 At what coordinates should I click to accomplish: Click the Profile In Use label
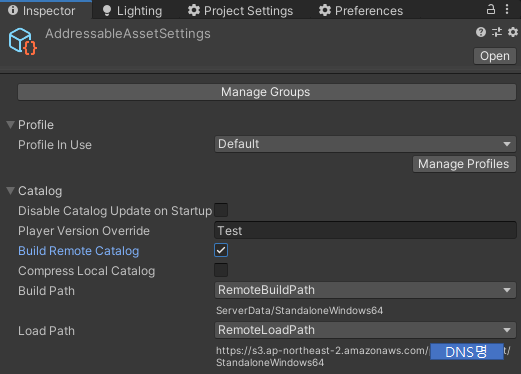point(55,145)
